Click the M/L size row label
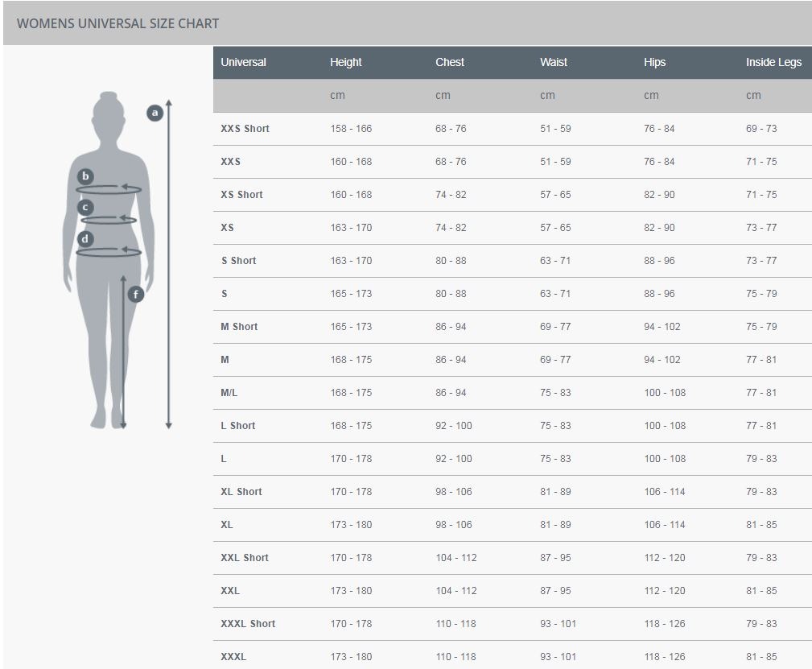 click(229, 393)
